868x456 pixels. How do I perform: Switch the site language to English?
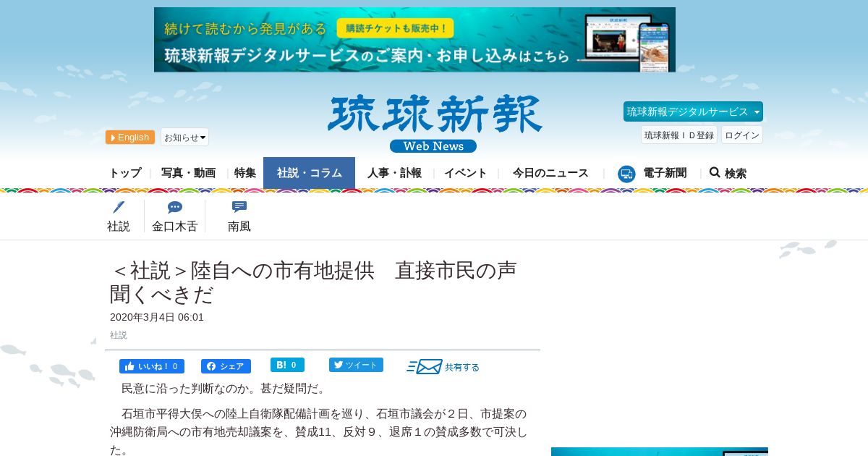coord(130,138)
